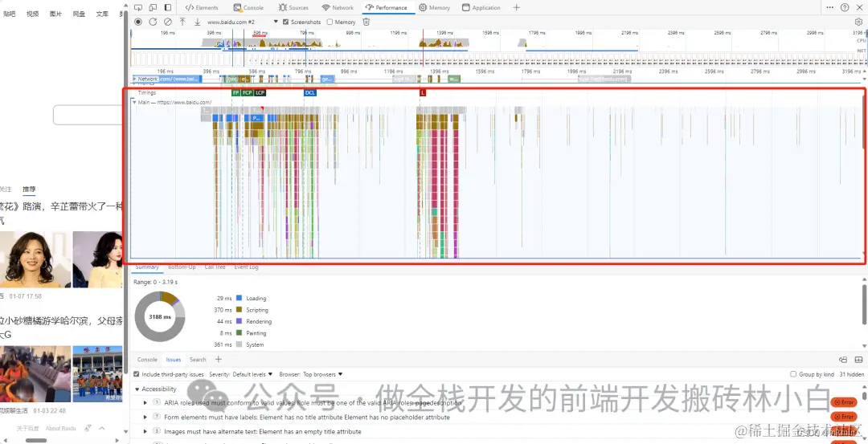Click the Error badge on Form elements issue
868x444 pixels.
(x=844, y=417)
